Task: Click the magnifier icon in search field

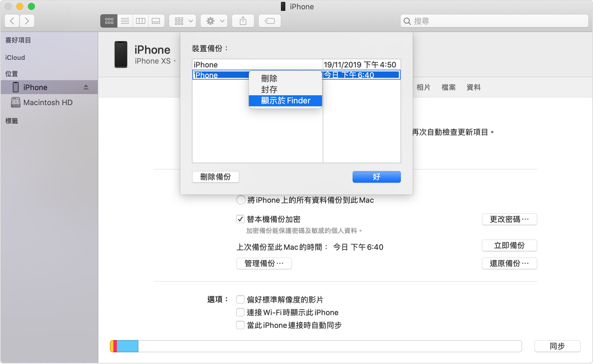Action: [x=407, y=21]
